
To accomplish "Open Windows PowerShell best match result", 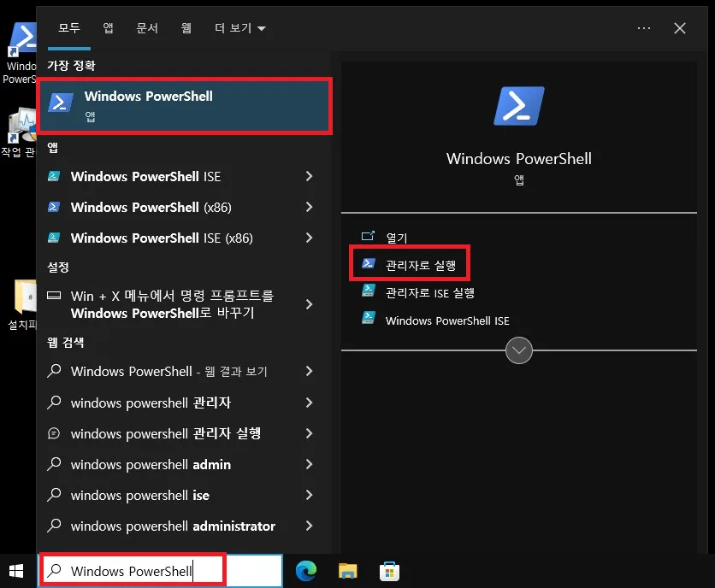I will click(x=184, y=106).
